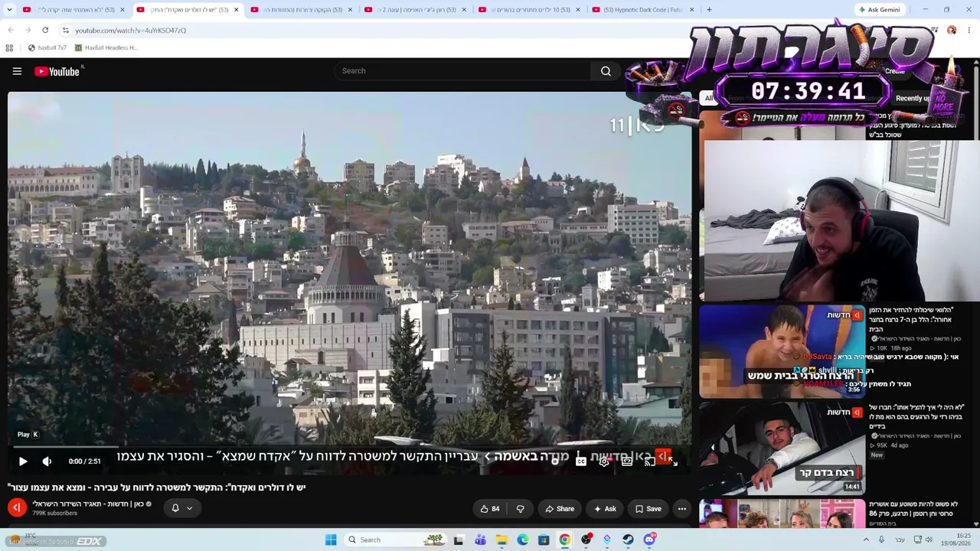The image size is (980, 551).
Task: Switch to the '10 ילדים מתחרים' tab
Action: pyautogui.click(x=528, y=10)
